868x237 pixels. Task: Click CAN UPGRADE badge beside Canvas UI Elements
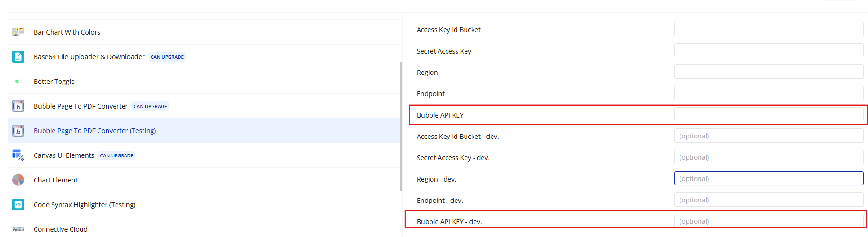(x=116, y=156)
